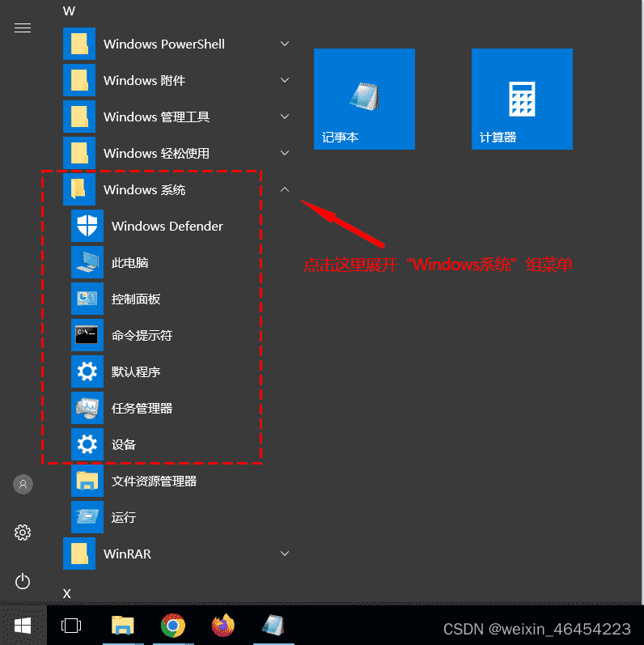Open 此电脑 computer icon

click(87, 262)
